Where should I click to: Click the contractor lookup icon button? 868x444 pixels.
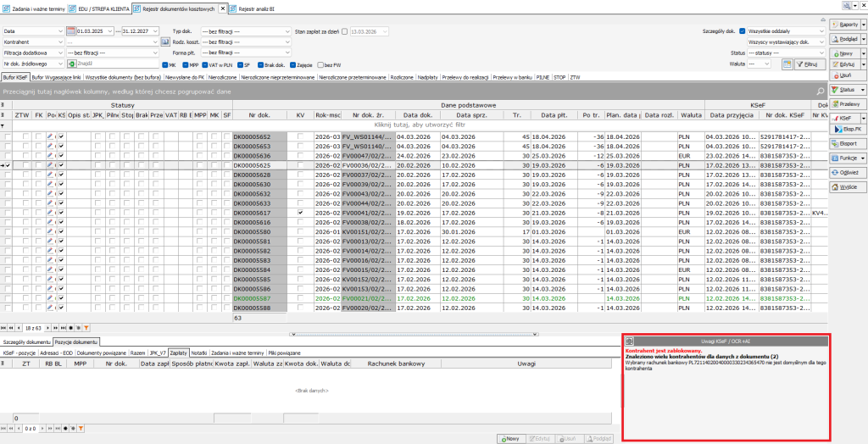tap(165, 42)
